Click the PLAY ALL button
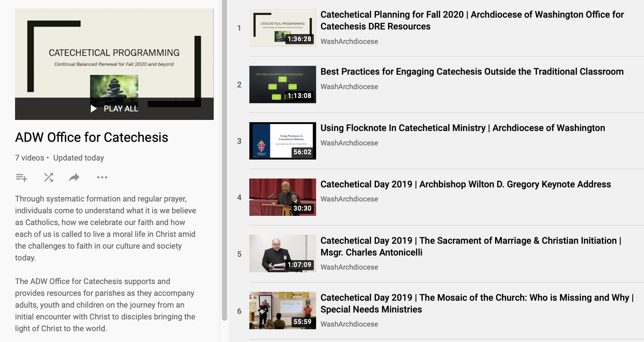The height and width of the screenshot is (342, 644). pos(114,109)
